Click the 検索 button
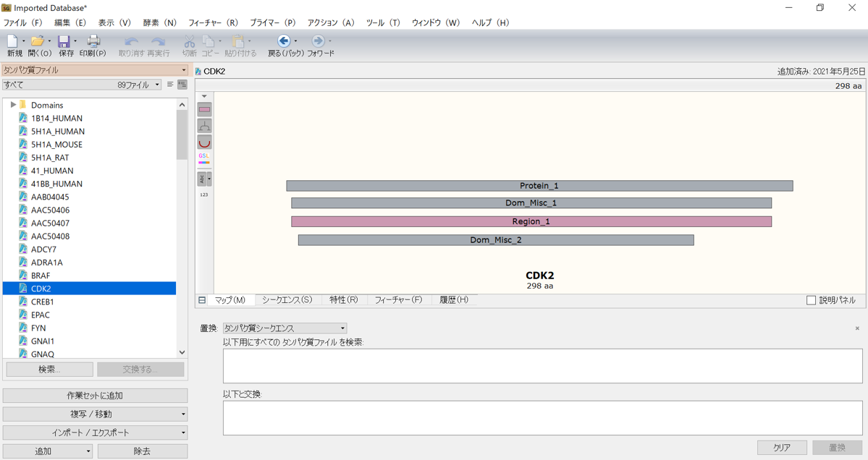Screen dimensions: 868x460 tap(49, 369)
